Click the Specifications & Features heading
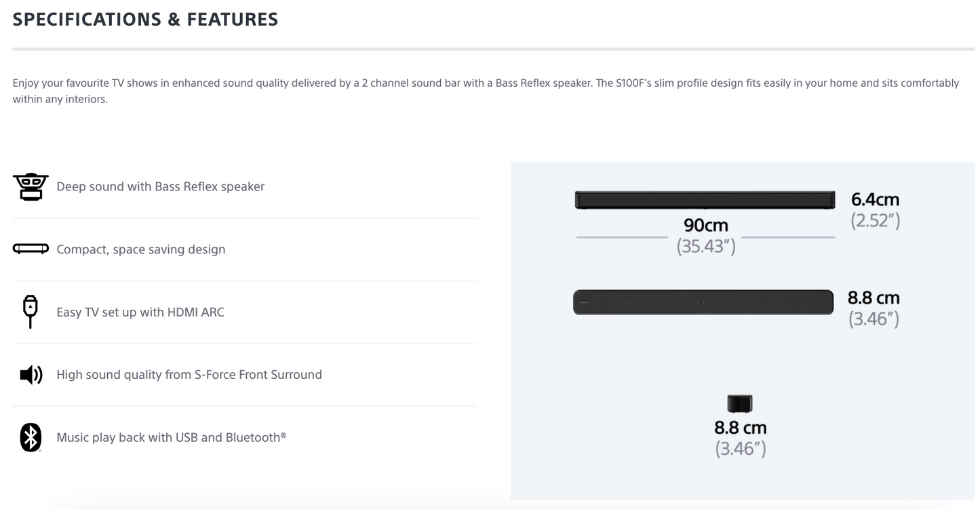The width and height of the screenshot is (980, 509). (x=145, y=19)
